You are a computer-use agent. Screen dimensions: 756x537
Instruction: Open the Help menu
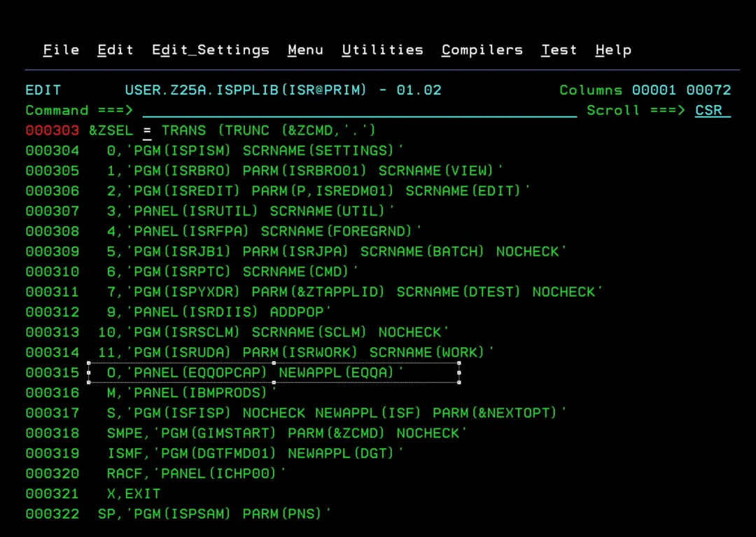(613, 50)
